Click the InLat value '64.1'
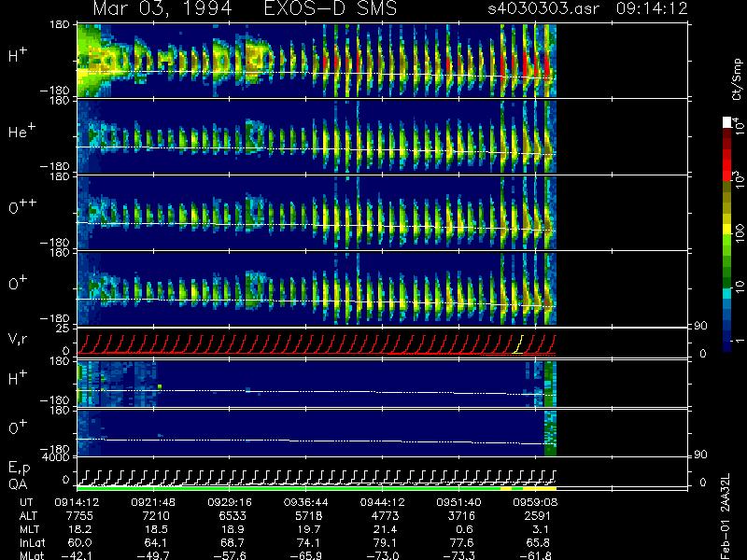Viewport: 747px width, 560px height. click(x=156, y=543)
